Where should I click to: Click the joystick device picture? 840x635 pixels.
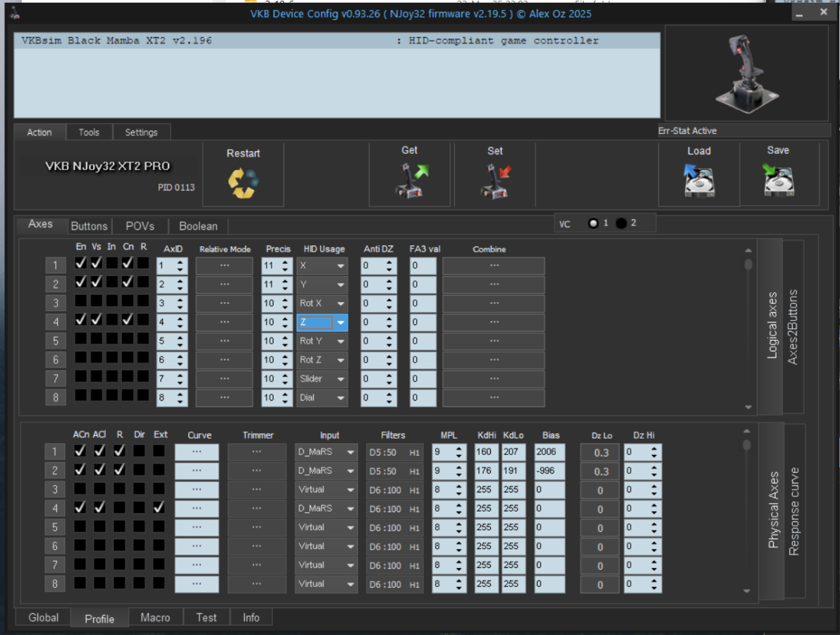point(746,74)
